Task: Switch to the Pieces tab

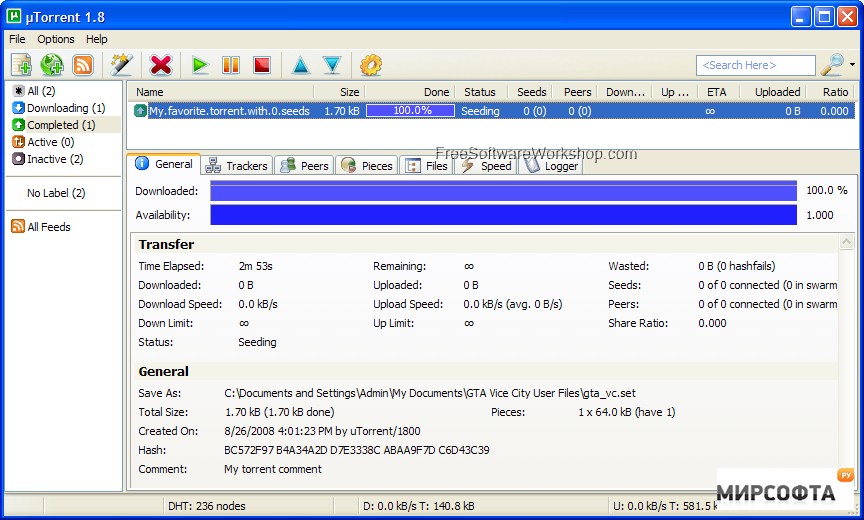Action: point(366,166)
